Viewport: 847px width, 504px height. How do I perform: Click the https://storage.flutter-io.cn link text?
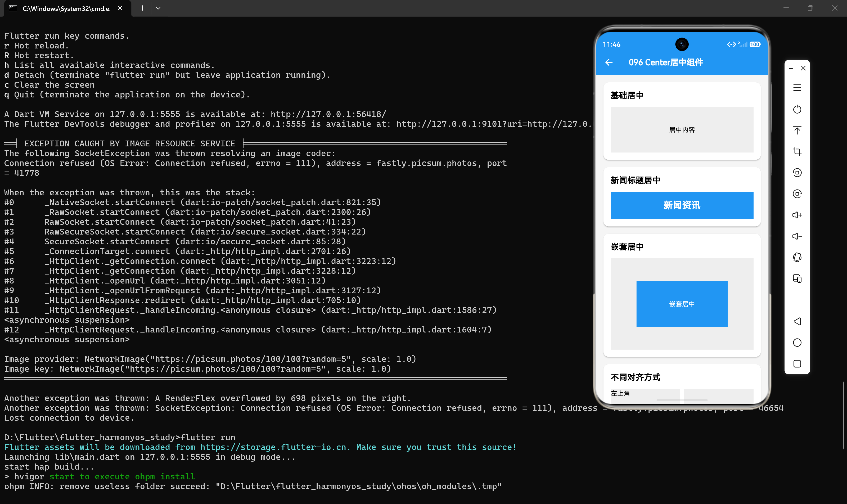[x=273, y=447]
